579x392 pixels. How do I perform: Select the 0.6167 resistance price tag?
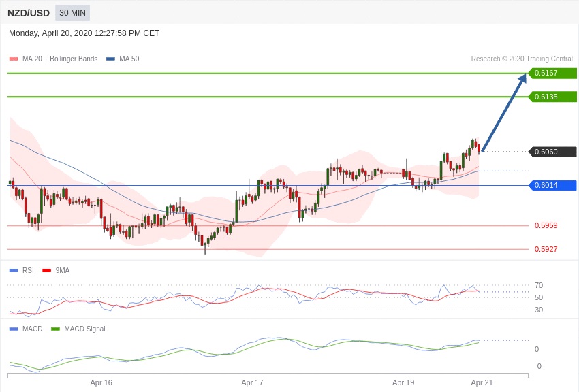pyautogui.click(x=553, y=73)
